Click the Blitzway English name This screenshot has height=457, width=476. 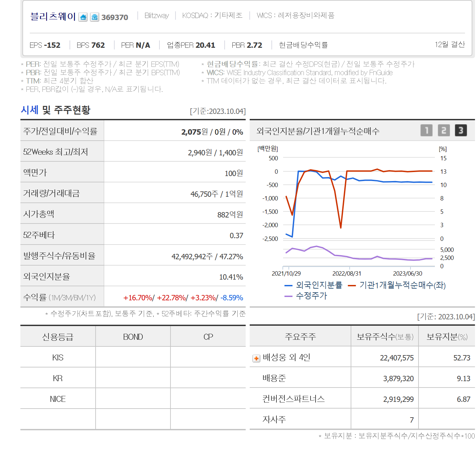156,15
